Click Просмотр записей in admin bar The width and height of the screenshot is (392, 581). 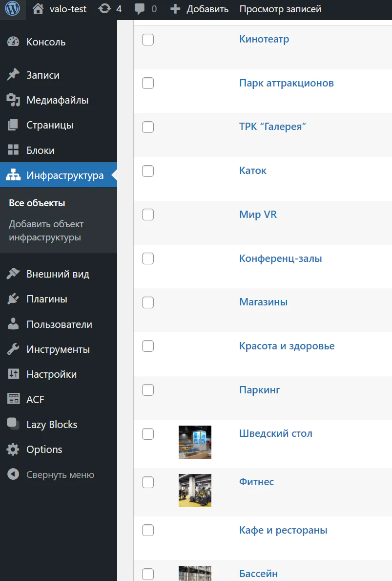pyautogui.click(x=280, y=9)
